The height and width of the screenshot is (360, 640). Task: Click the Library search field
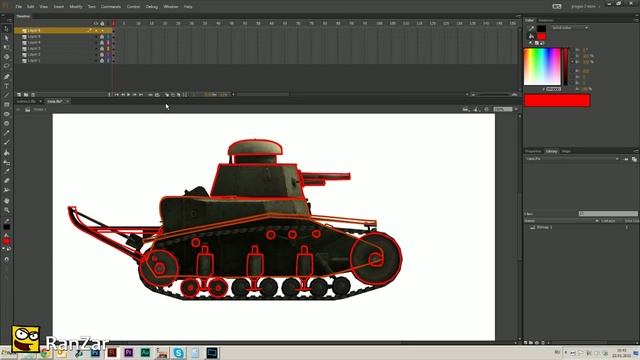(x=608, y=213)
